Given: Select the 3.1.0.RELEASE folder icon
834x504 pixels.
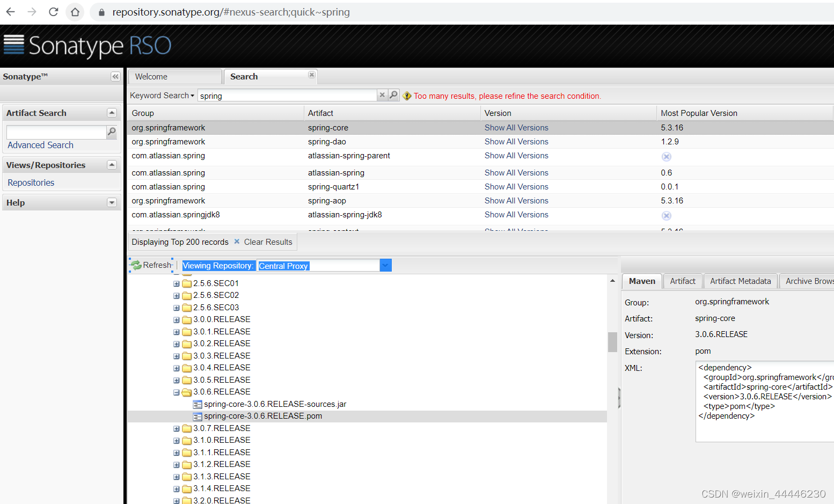Looking at the screenshot, I should click(x=187, y=441).
